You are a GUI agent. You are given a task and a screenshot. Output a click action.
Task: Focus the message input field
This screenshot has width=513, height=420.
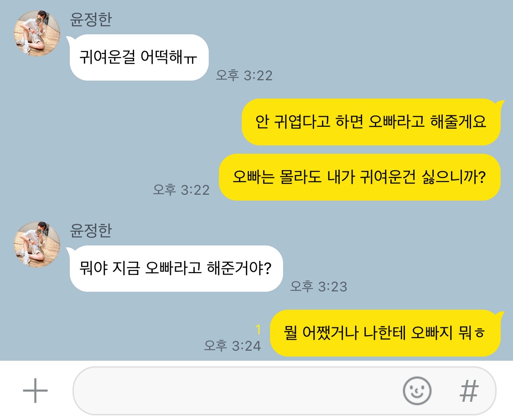coord(284,390)
